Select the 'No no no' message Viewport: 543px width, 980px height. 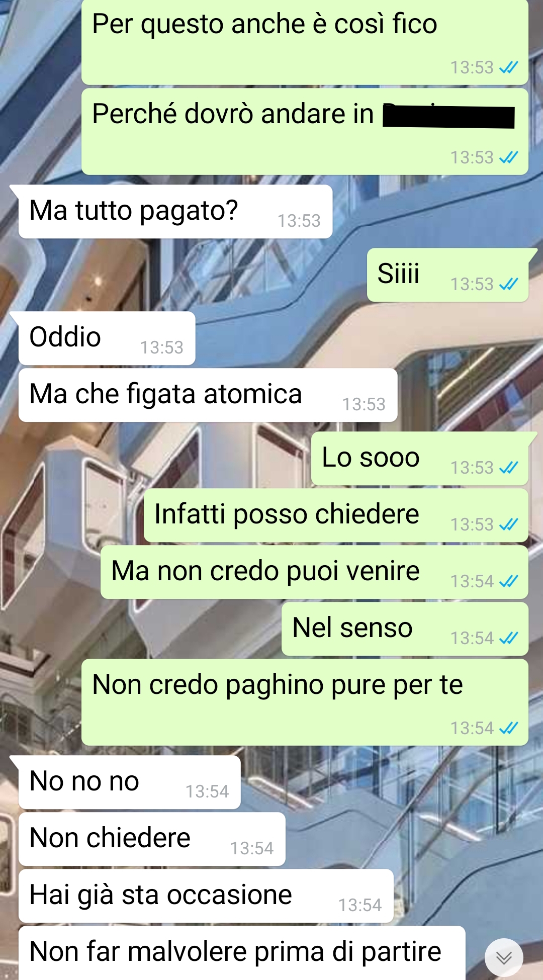(x=129, y=782)
